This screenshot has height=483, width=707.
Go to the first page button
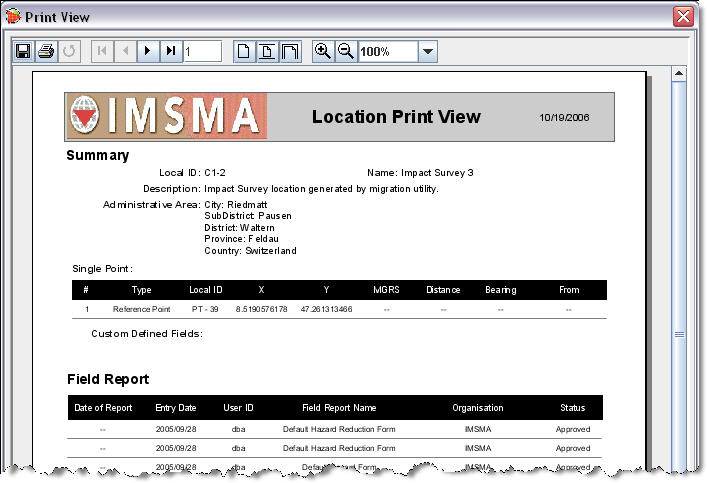(103, 51)
